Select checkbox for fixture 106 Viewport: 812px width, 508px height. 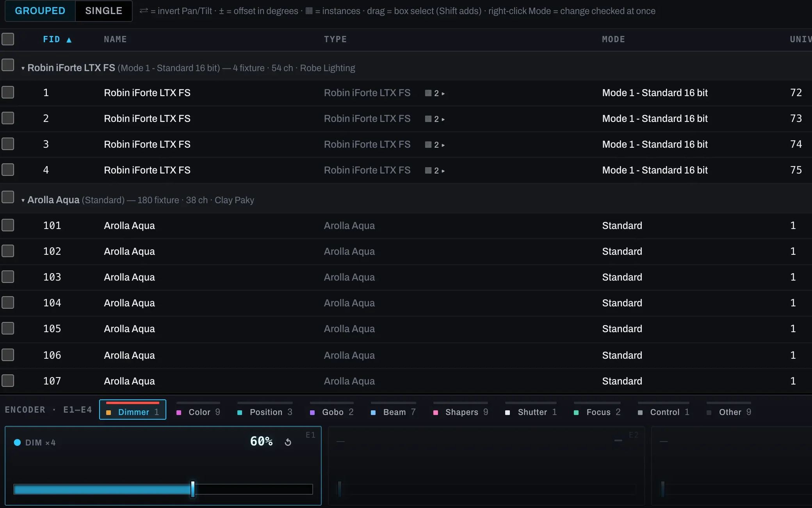8,355
